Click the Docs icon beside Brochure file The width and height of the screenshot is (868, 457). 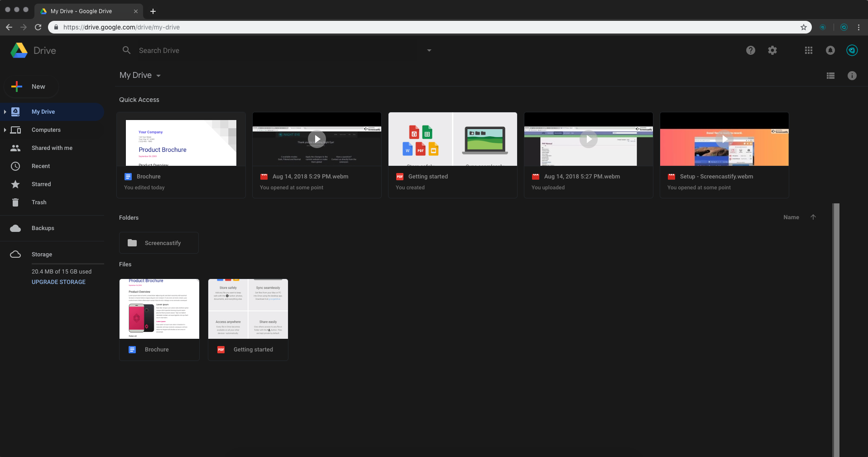click(x=132, y=350)
